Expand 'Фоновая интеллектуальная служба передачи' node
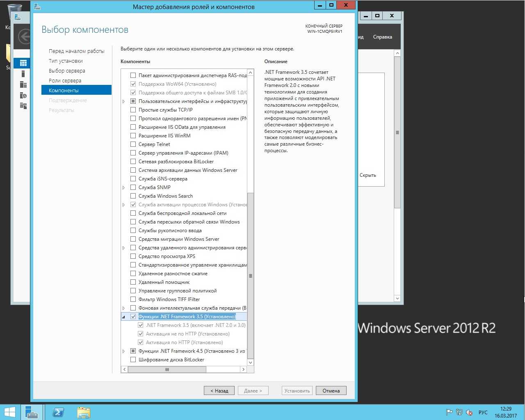Viewport: 525px width, 420px height. [124, 308]
